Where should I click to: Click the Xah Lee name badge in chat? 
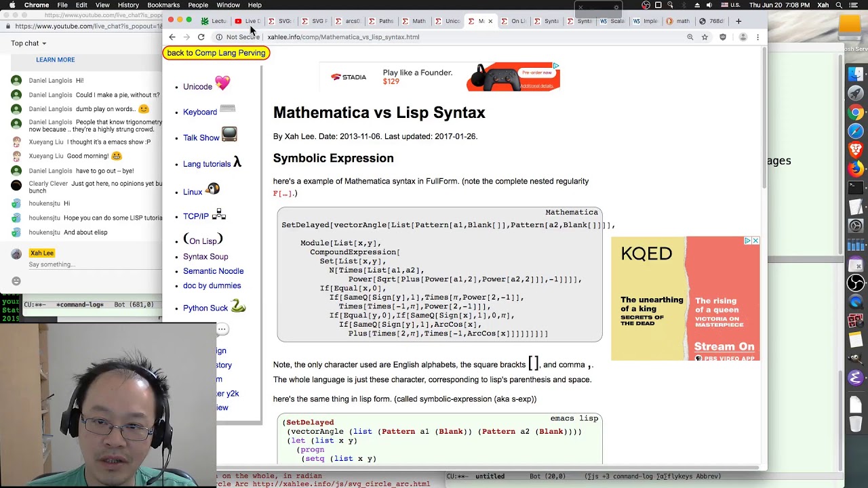click(41, 253)
